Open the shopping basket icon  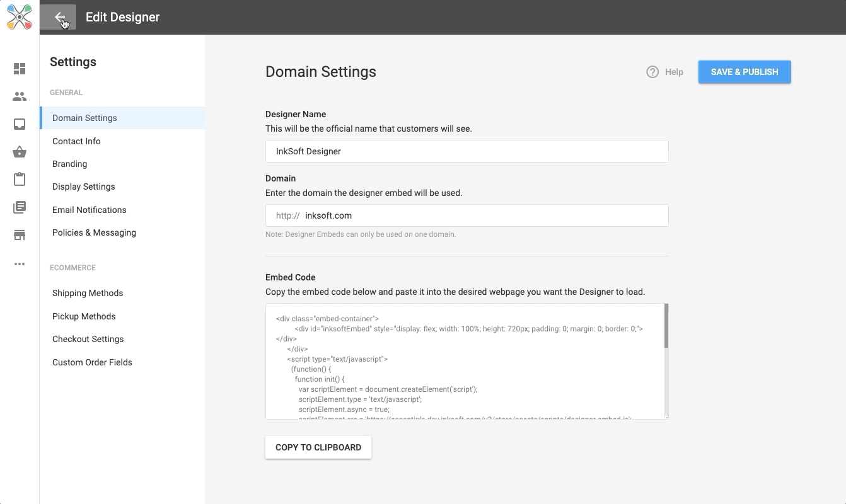(20, 152)
